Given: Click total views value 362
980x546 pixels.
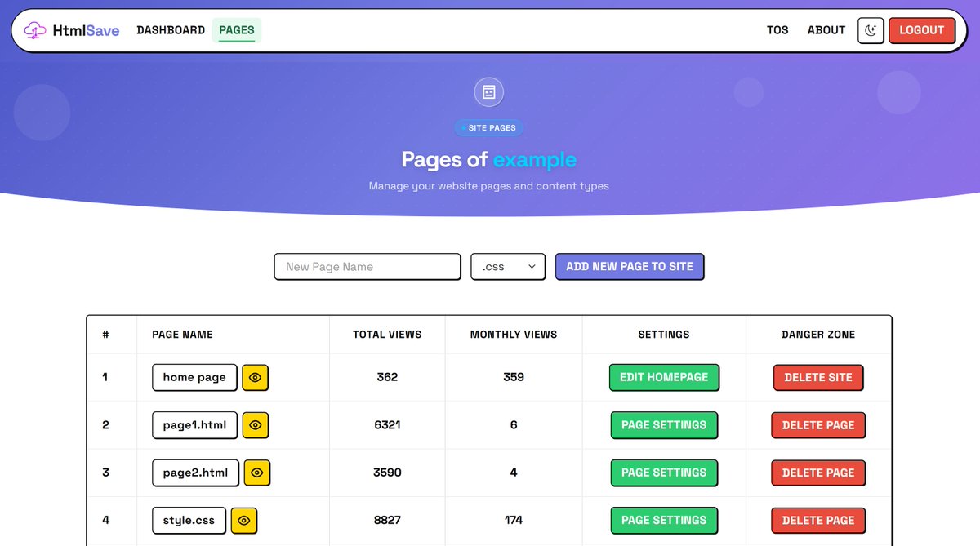Looking at the screenshot, I should [x=387, y=377].
